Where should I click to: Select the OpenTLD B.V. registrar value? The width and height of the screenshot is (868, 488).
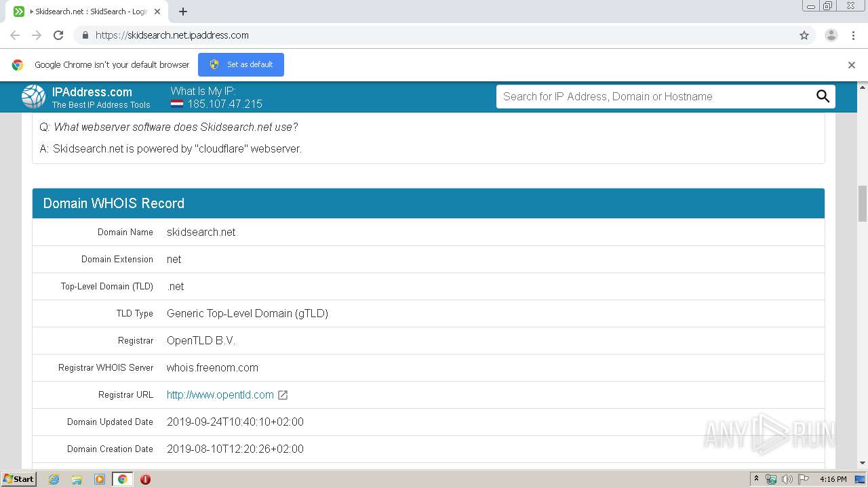pos(201,340)
